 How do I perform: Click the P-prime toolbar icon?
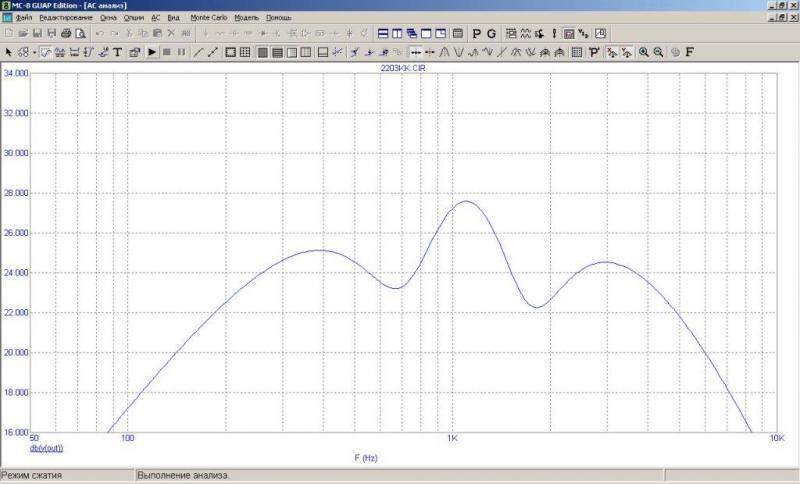point(594,52)
